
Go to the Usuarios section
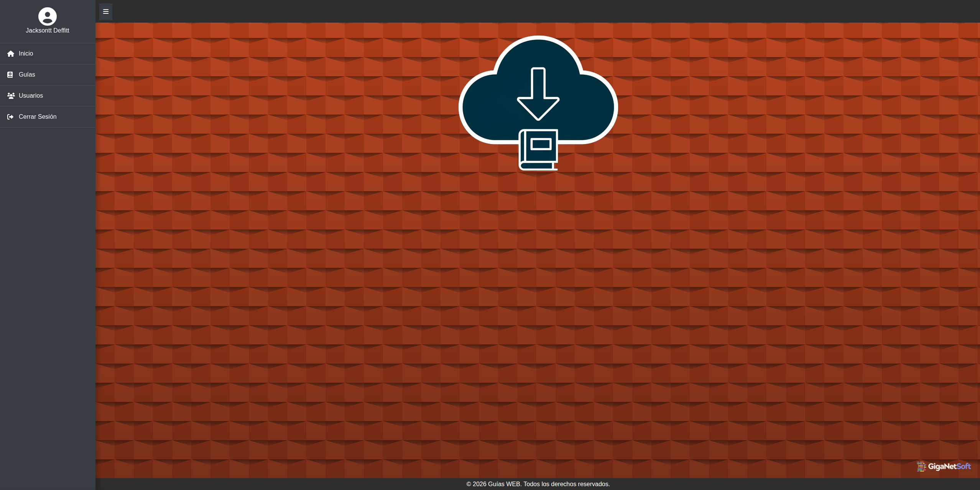(x=31, y=96)
